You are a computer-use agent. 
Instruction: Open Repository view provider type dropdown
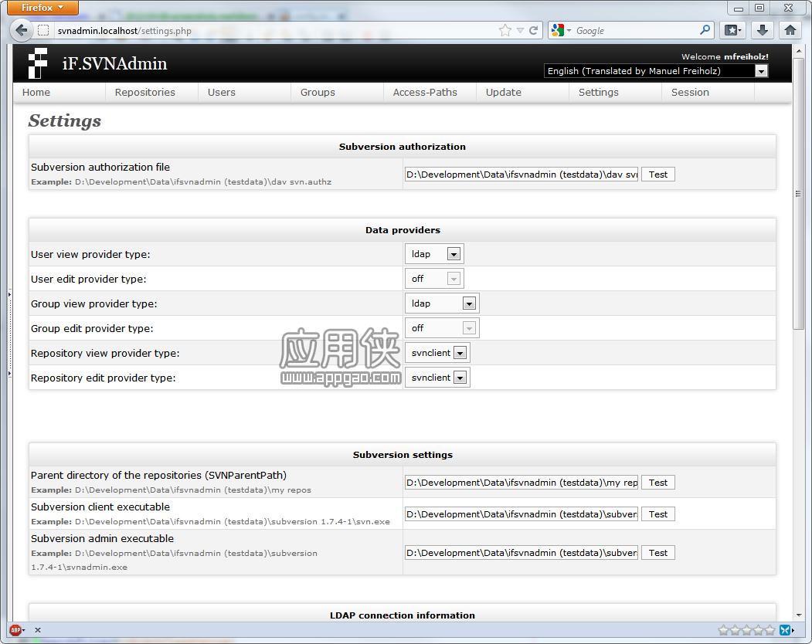pos(437,353)
